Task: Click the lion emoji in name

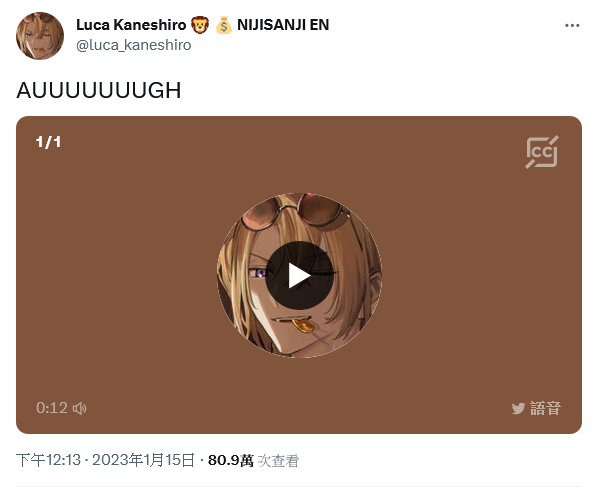Action: (x=199, y=25)
